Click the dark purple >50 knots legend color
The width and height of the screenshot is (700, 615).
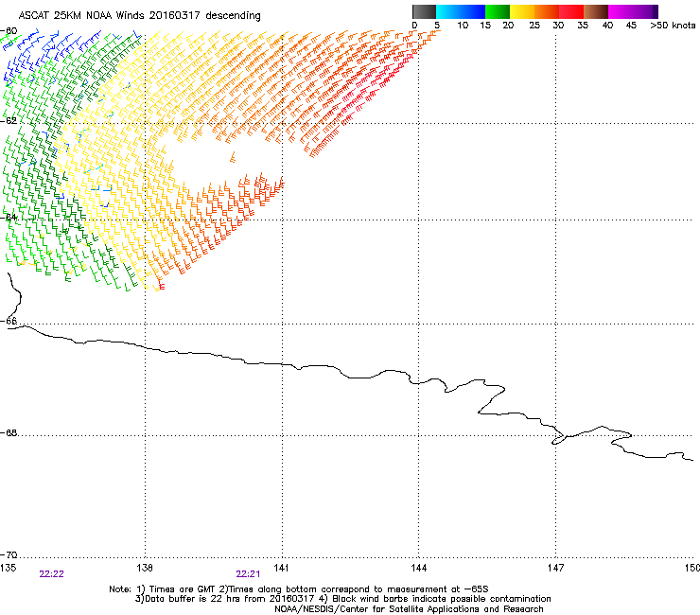coord(655,11)
